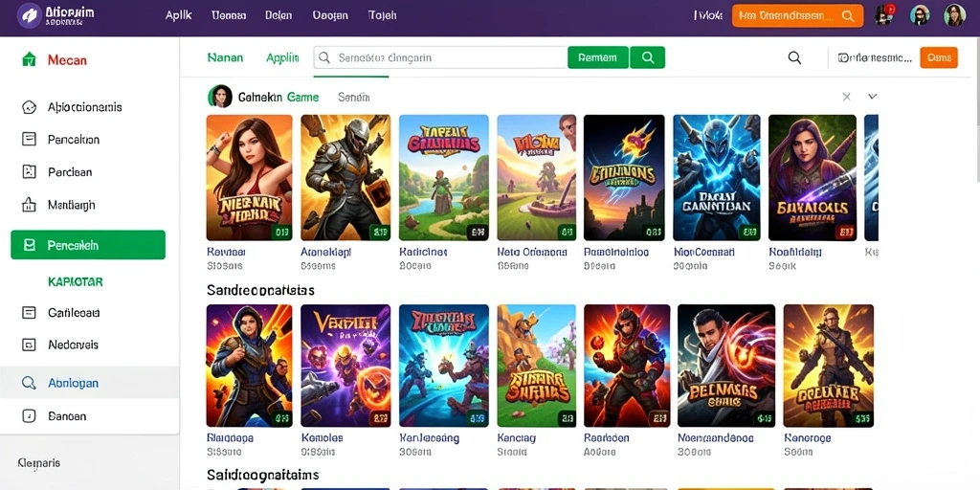Image resolution: width=980 pixels, height=490 pixels.
Task: Click the image icon beside Parciean
Action: pyautogui.click(x=29, y=172)
